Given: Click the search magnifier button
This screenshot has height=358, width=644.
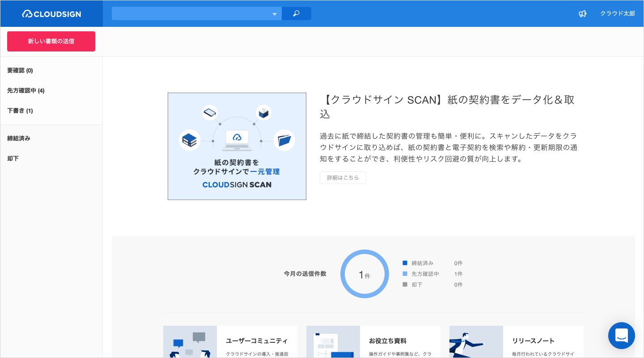Looking at the screenshot, I should tap(296, 13).
